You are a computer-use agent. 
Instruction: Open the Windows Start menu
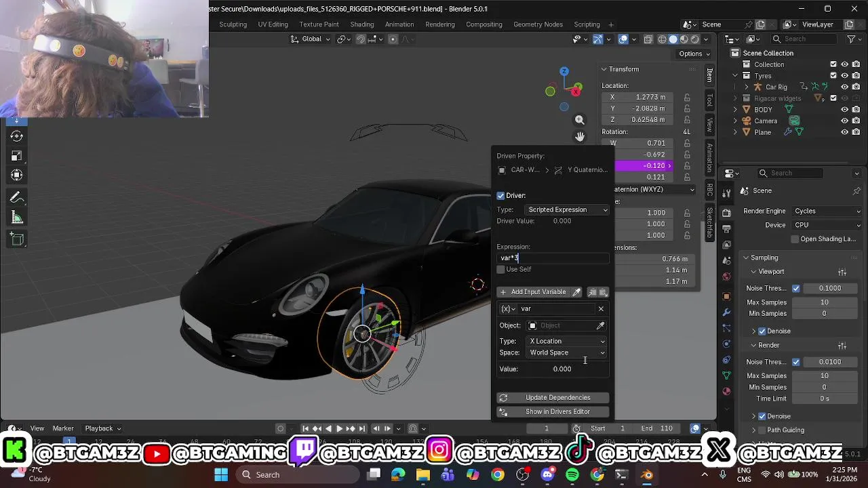221,475
